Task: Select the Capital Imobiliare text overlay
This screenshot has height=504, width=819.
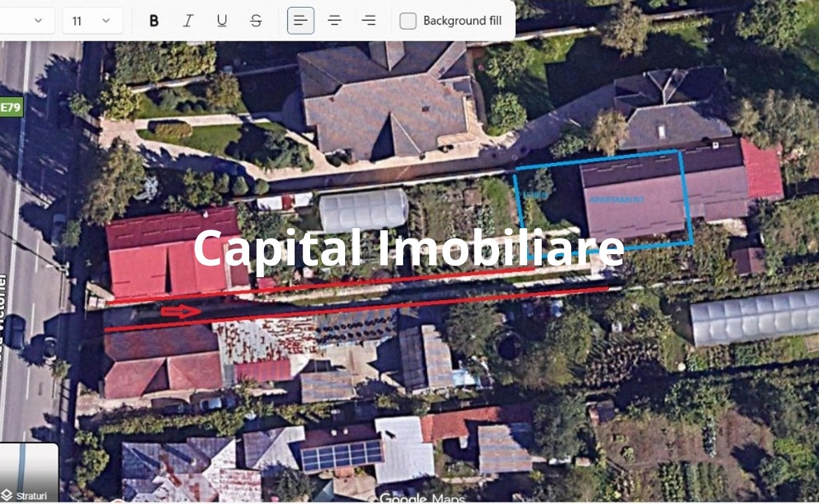Action: (x=408, y=247)
